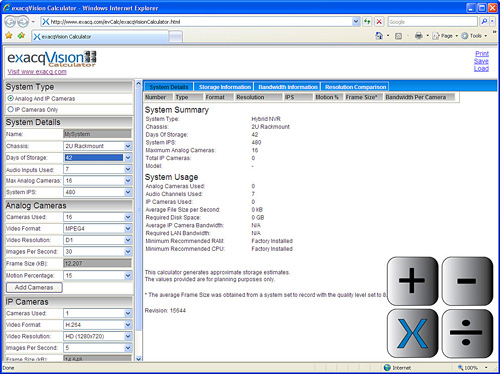Open the Max Analog Cameras dropdown
This screenshot has height=374, width=500.
click(x=97, y=181)
